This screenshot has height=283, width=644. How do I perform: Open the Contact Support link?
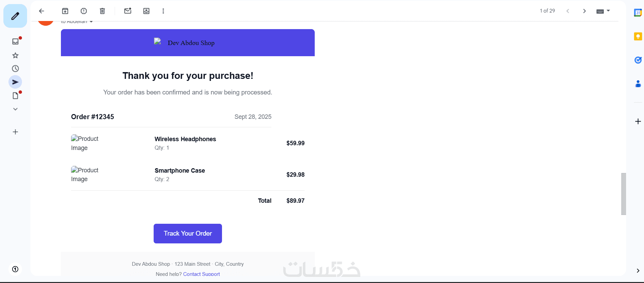[x=201, y=274]
